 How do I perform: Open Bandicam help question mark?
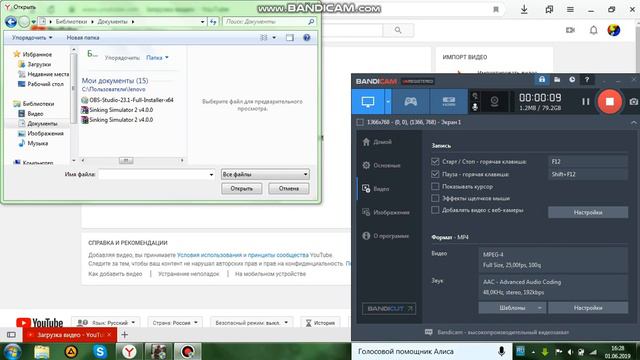coord(587,80)
